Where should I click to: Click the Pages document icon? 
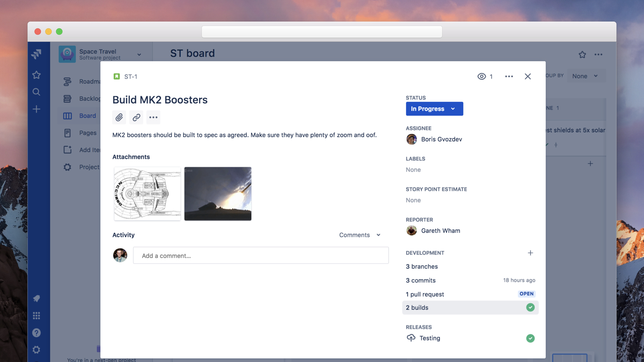click(67, 133)
